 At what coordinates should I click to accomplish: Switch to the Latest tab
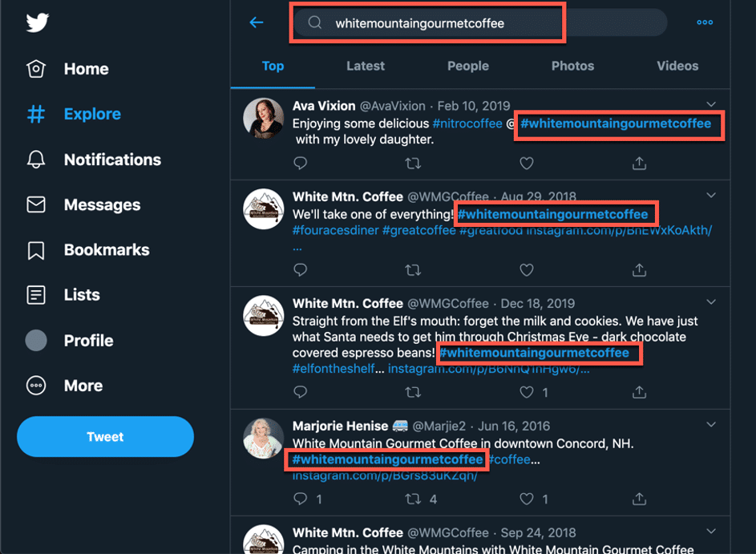tap(366, 66)
